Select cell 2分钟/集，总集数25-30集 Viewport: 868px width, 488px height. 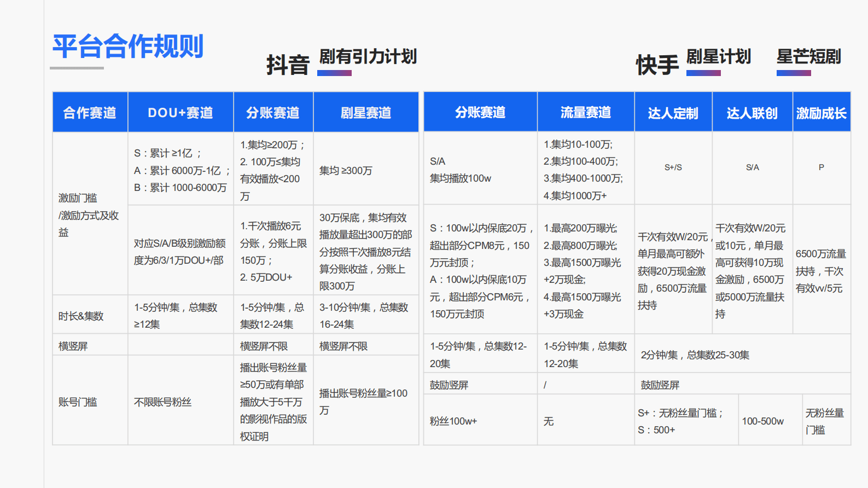coord(743,355)
